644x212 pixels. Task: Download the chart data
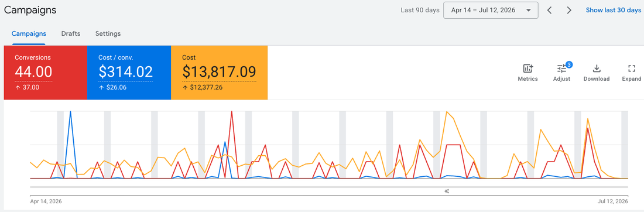point(597,73)
